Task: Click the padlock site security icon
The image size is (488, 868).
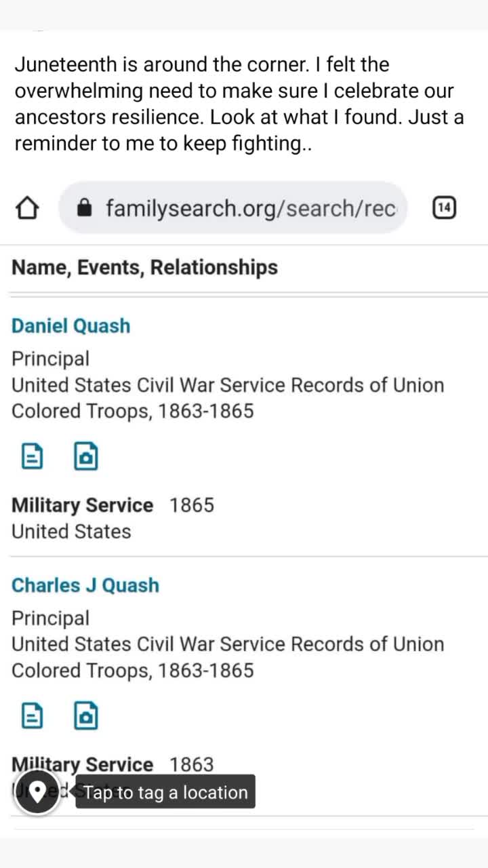Action: click(x=85, y=208)
